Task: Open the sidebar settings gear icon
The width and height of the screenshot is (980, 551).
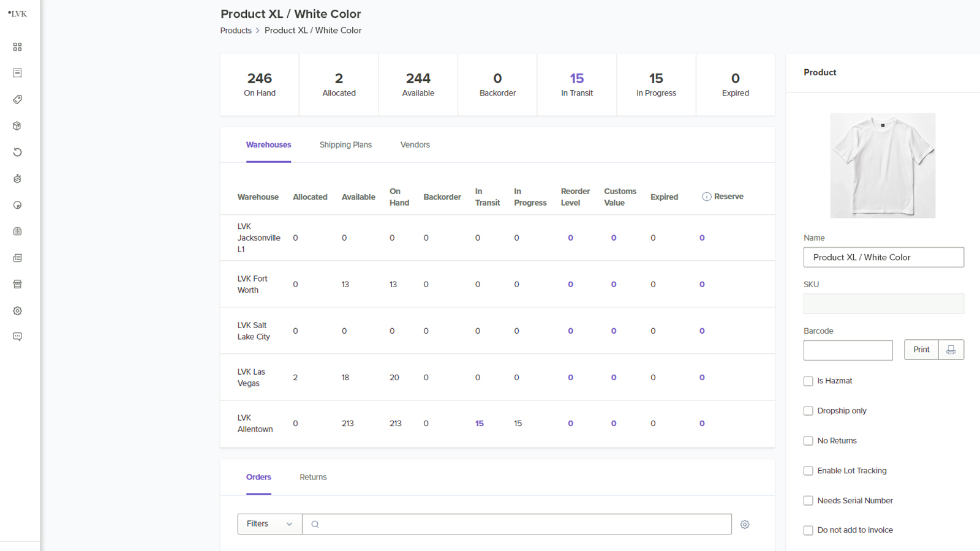Action: pos(17,311)
